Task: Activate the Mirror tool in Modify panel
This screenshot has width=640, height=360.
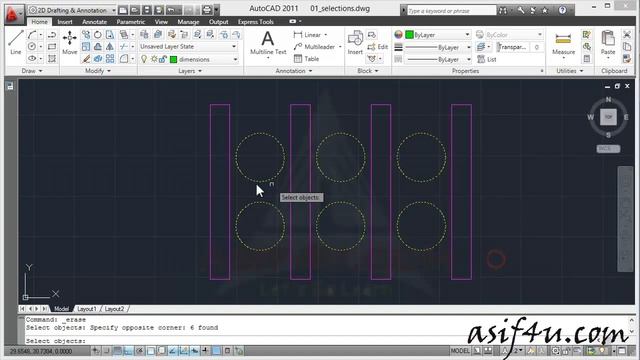Action: [x=110, y=47]
